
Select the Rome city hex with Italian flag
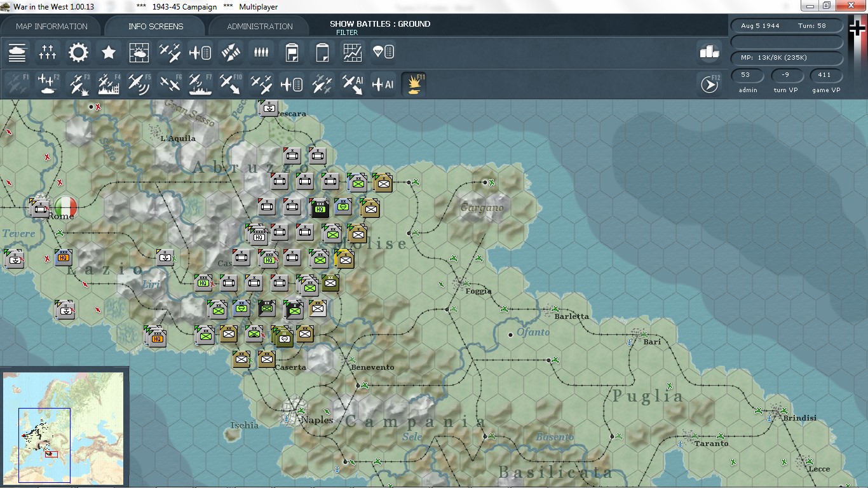[x=65, y=207]
